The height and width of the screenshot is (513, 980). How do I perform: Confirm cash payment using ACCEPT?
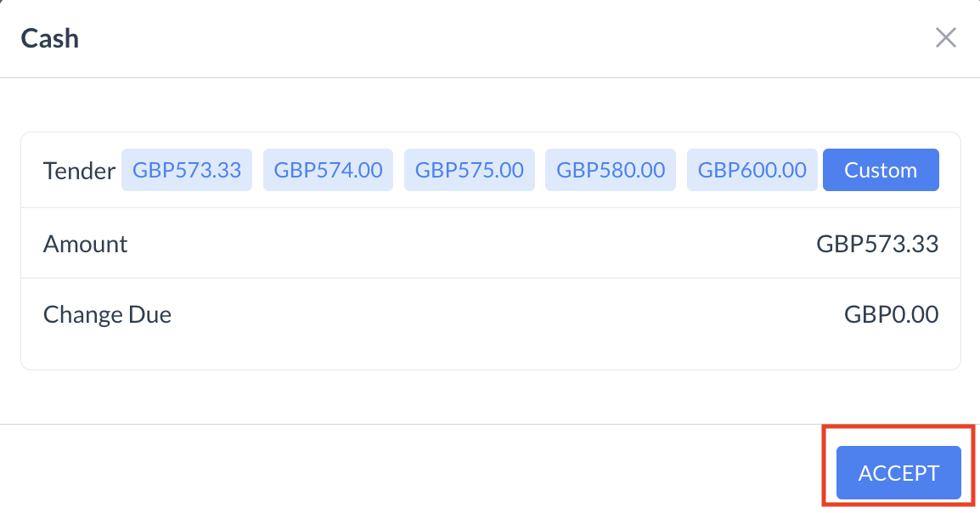pyautogui.click(x=898, y=473)
